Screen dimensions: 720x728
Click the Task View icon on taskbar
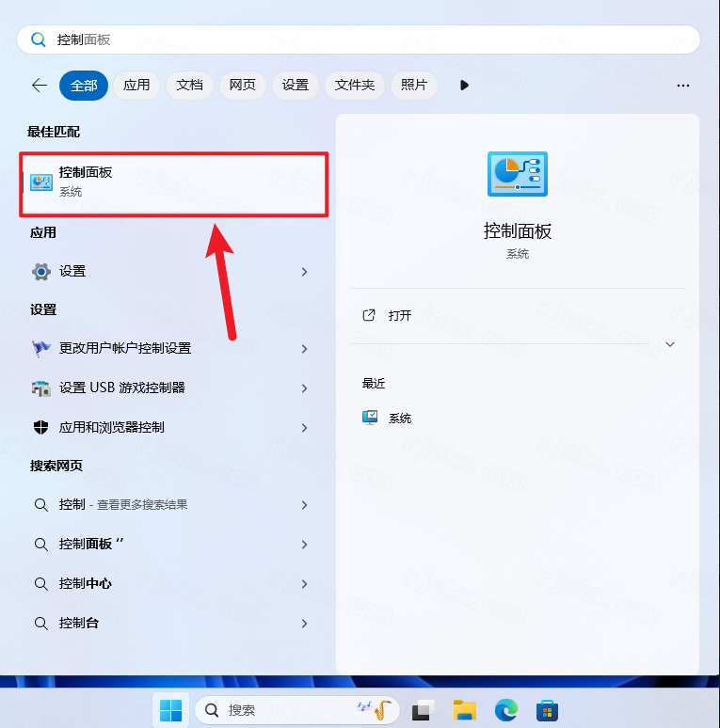422,710
